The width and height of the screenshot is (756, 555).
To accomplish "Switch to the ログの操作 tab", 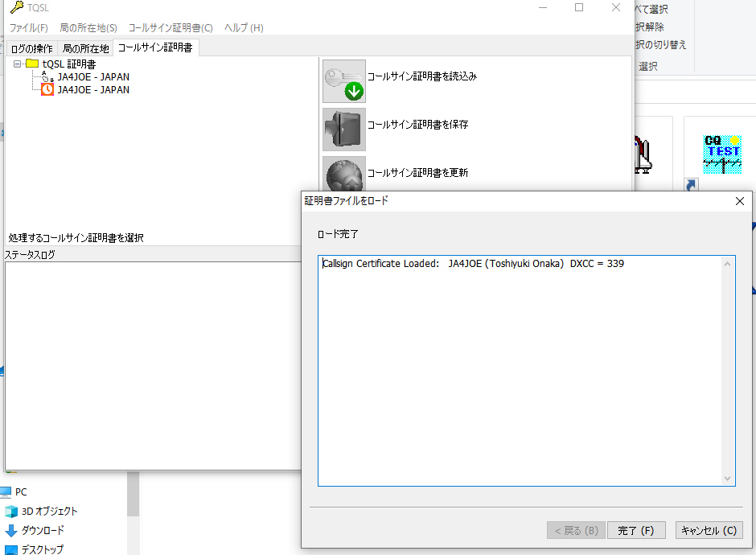I will [x=32, y=48].
